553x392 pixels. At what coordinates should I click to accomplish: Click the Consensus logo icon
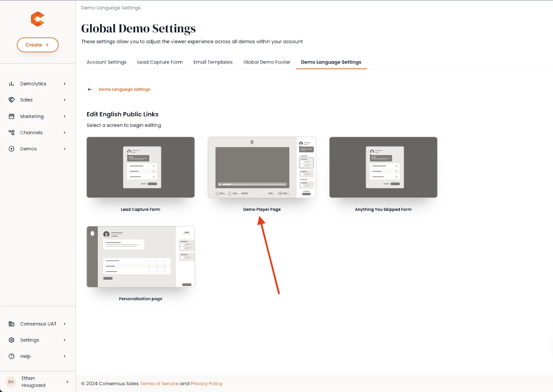pyautogui.click(x=38, y=19)
